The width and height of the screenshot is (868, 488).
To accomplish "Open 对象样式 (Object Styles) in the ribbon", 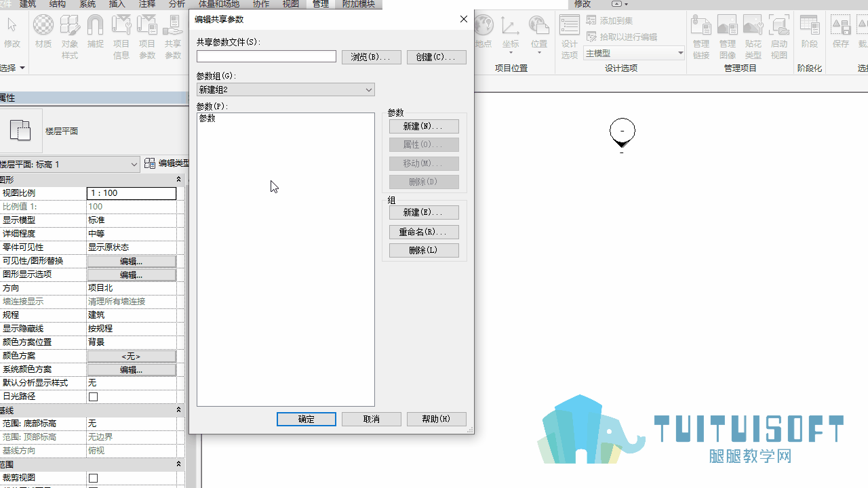I will [70, 37].
